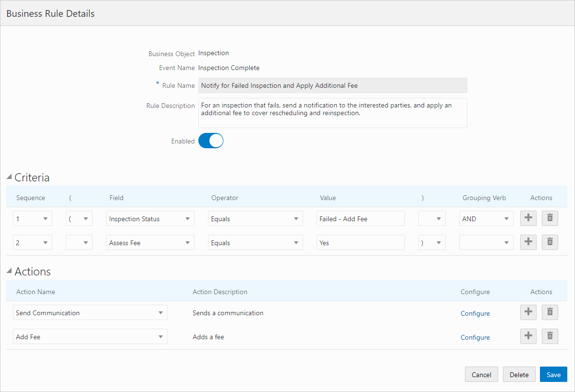The width and height of the screenshot is (575, 392).
Task: Edit the Rule Name input field
Action: pyautogui.click(x=332, y=85)
